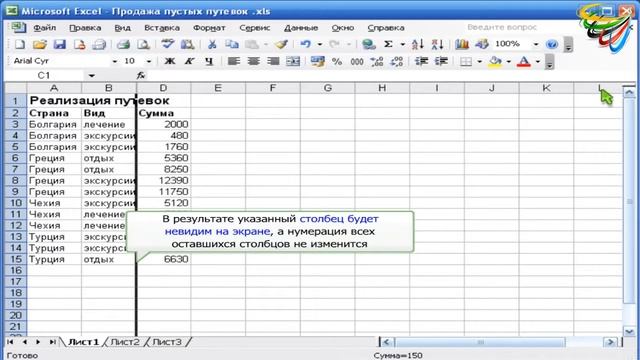Open Excel Help with the question mark
The image size is (640, 360).
552,44
